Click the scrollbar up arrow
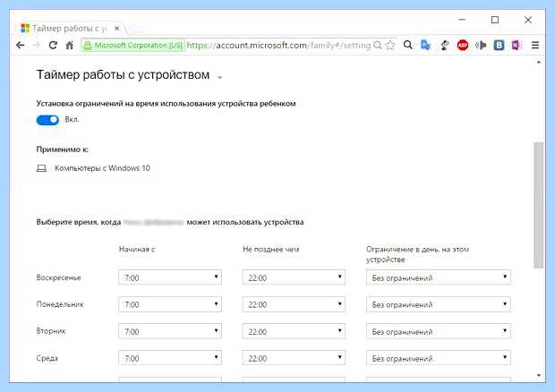555x392 pixels. [539, 63]
